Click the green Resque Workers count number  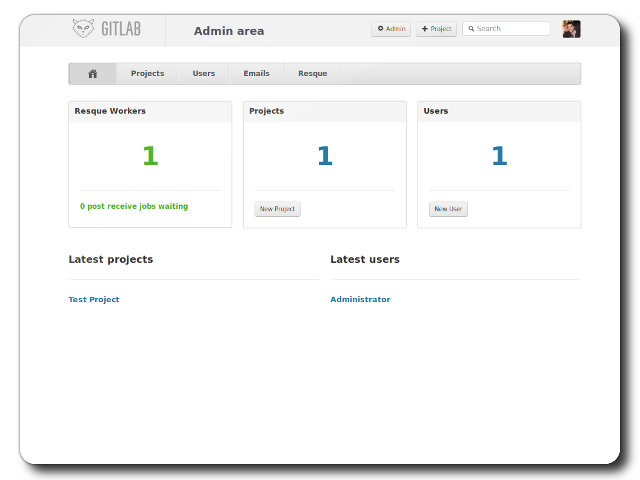(150, 156)
